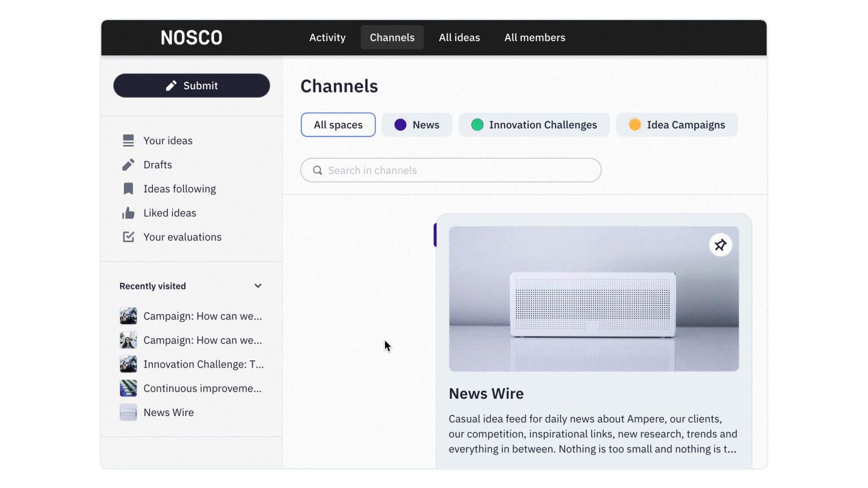868x488 pixels.
Task: Collapse the Recently visited section
Action: coord(258,286)
